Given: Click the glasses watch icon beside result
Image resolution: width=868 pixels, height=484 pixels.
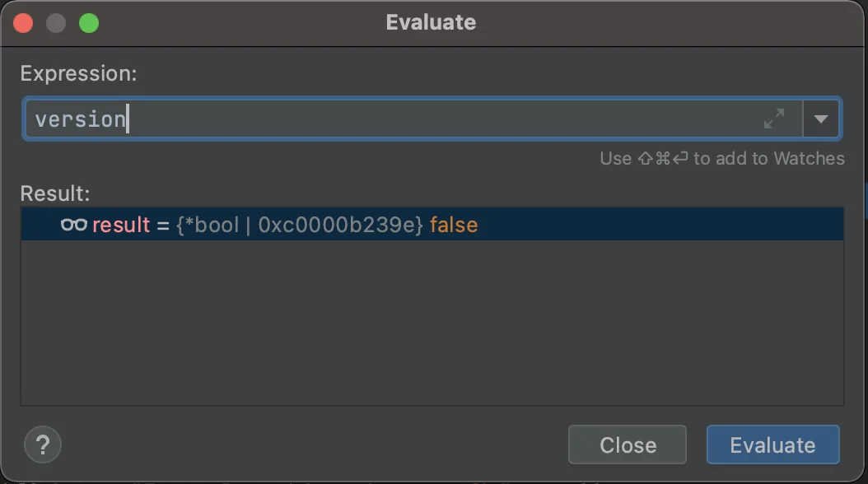Looking at the screenshot, I should pyautogui.click(x=73, y=225).
